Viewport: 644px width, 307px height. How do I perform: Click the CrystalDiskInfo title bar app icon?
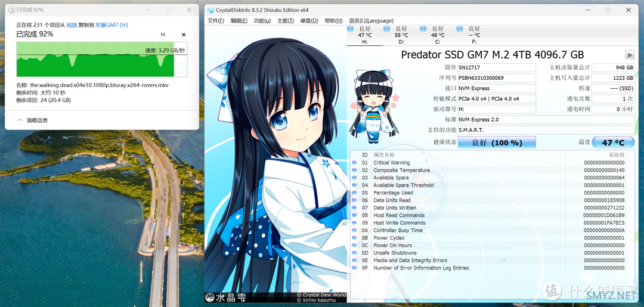210,10
